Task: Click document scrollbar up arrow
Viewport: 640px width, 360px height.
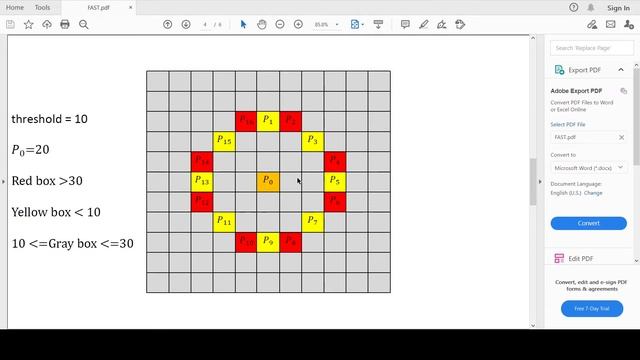Action: pyautogui.click(x=533, y=38)
